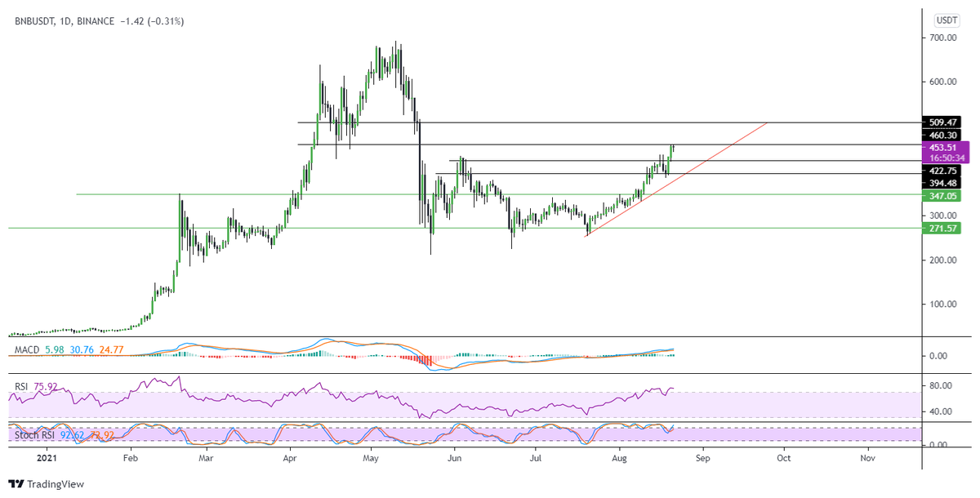The height and width of the screenshot is (498, 980).
Task: Click the USDT currency label
Action: pyautogui.click(x=947, y=20)
